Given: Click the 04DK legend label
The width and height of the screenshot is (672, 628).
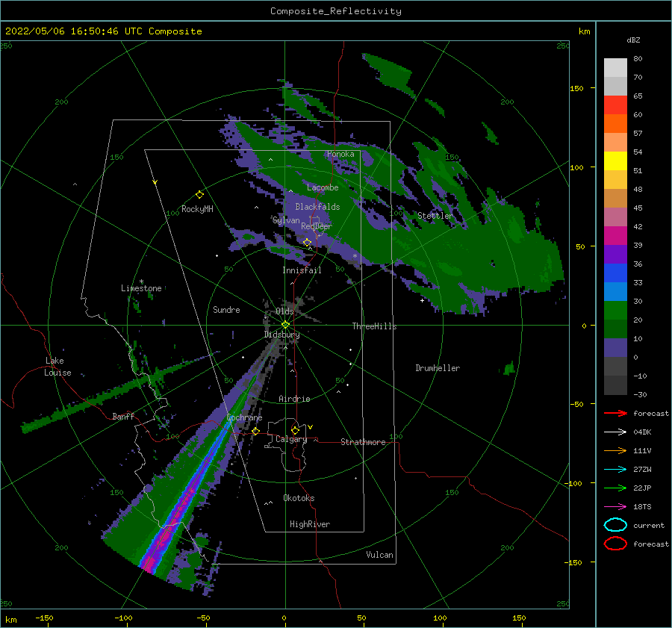Looking at the screenshot, I should coord(642,432).
